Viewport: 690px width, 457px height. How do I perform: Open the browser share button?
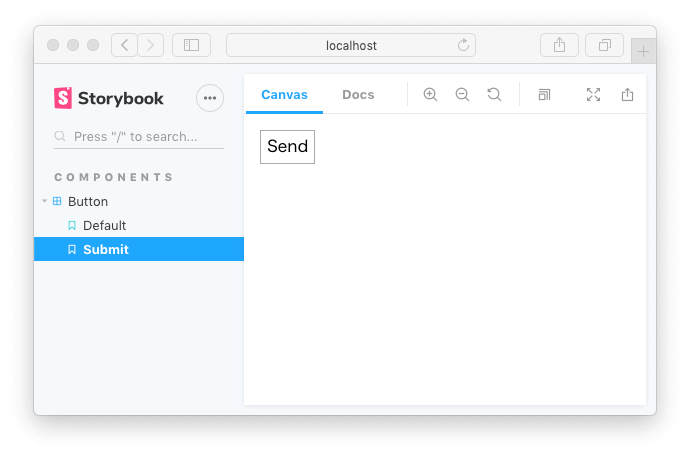[x=559, y=45]
